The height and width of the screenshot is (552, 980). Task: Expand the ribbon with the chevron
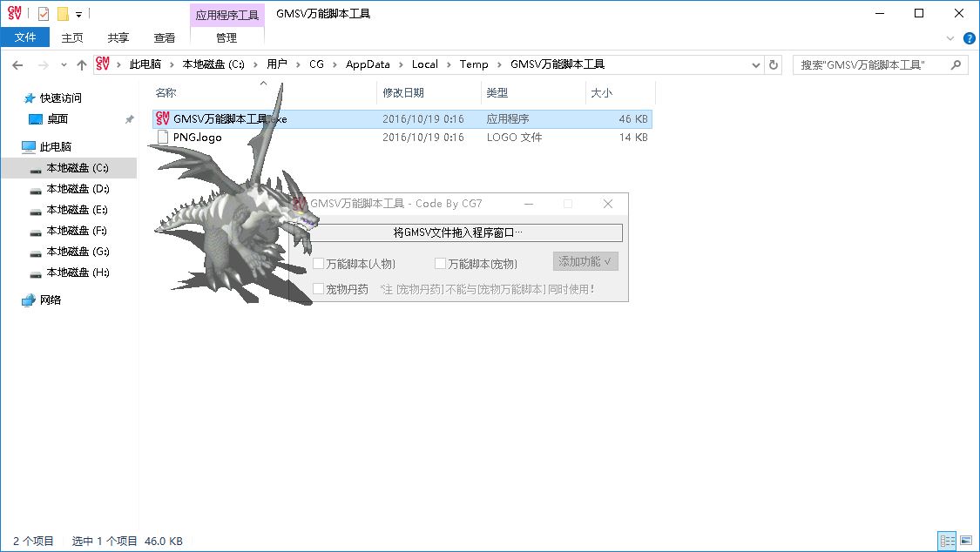[951, 37]
